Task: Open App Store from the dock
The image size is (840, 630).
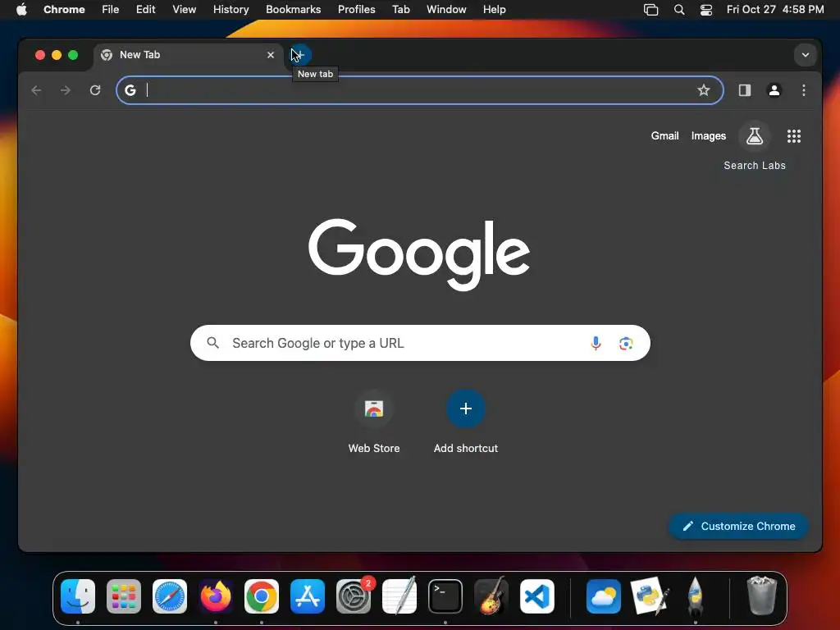Action: (308, 596)
